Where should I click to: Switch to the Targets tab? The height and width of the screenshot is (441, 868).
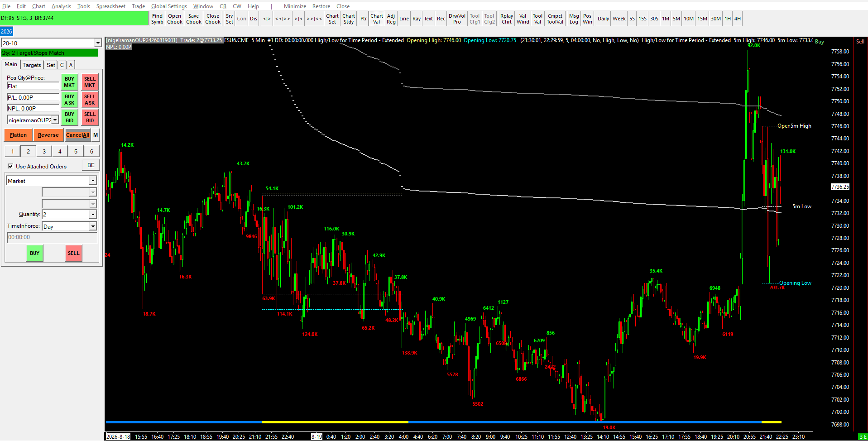[32, 65]
